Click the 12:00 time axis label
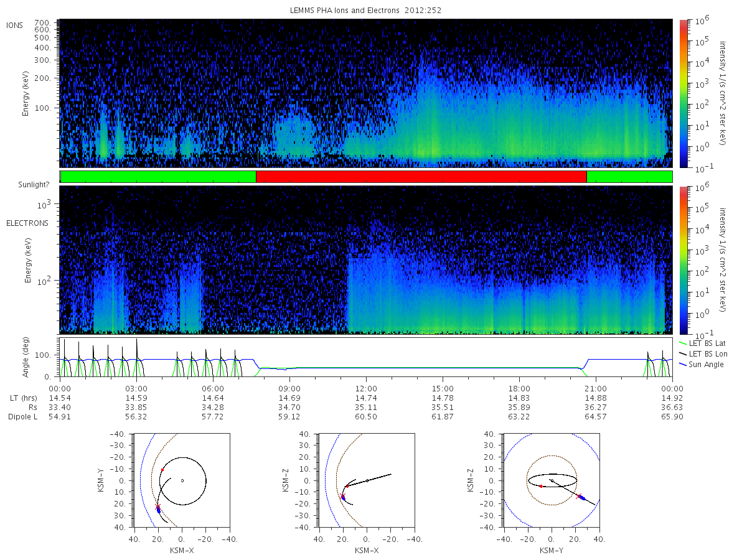This screenshot has width=747, height=560. click(366, 388)
